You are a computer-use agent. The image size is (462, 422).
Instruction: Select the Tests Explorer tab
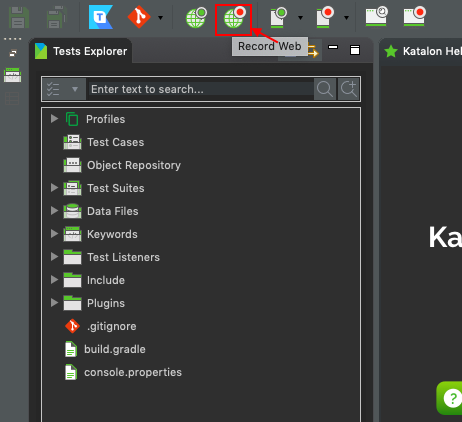pyautogui.click(x=81, y=51)
